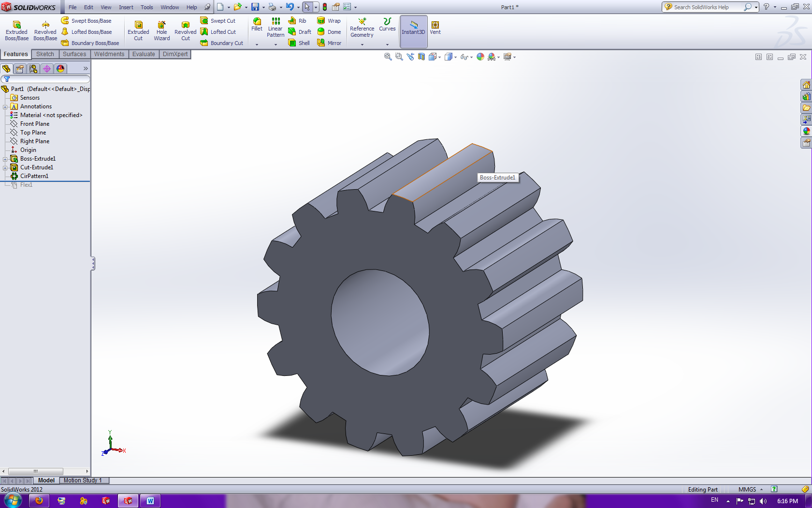Click the Save icon
The image size is (812, 508).
tap(255, 7)
